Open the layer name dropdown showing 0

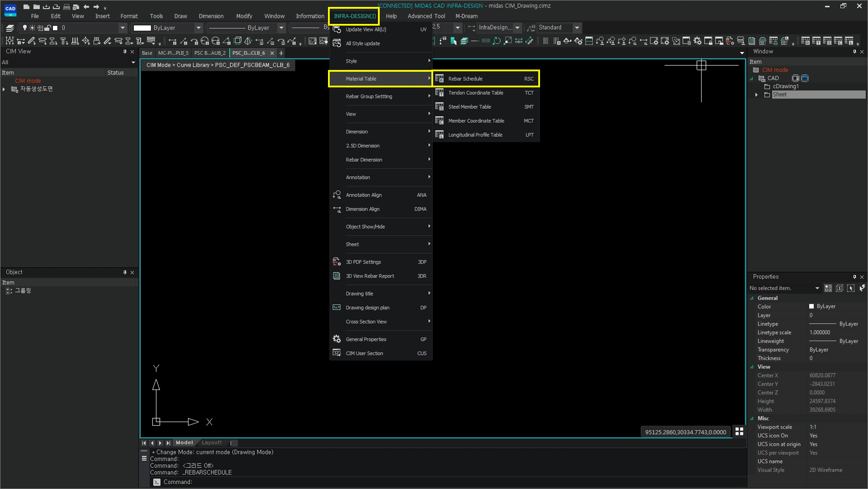(x=123, y=28)
